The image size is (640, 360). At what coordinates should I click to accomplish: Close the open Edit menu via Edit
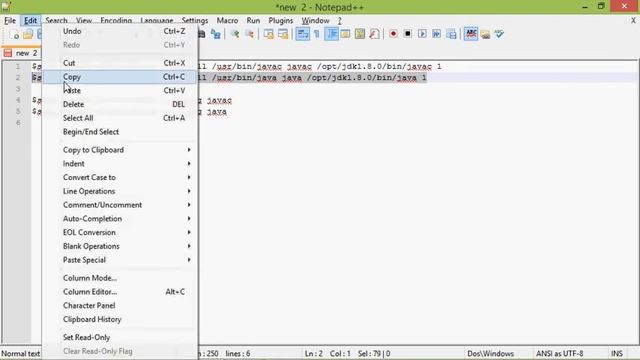coord(30,20)
